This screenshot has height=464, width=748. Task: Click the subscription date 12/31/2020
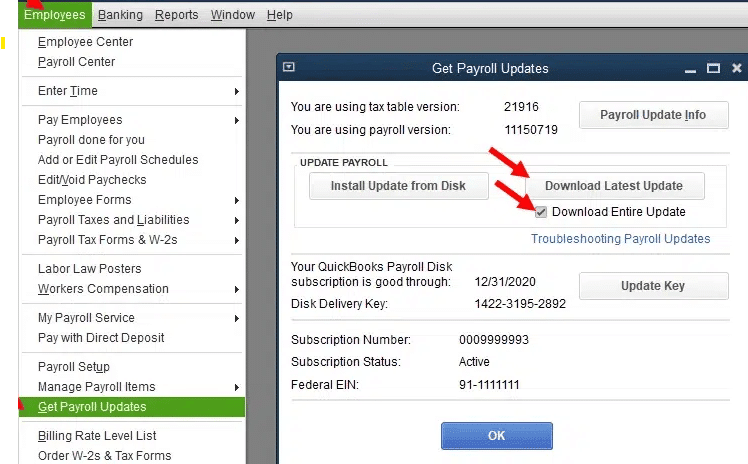click(x=505, y=282)
